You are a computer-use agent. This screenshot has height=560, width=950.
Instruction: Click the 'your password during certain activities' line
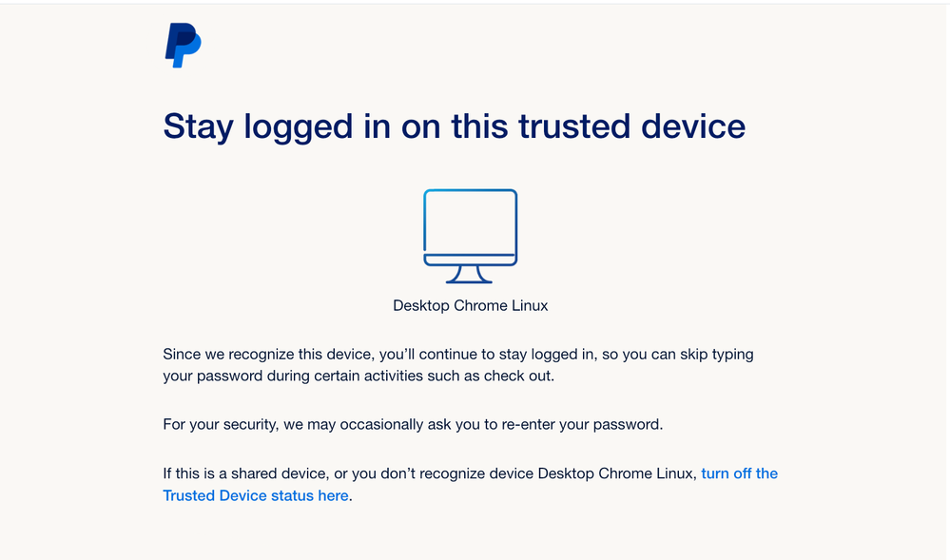click(359, 376)
